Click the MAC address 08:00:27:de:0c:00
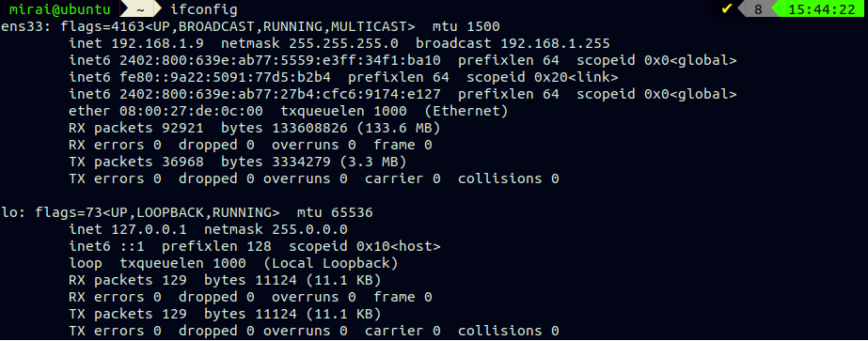 click(191, 111)
